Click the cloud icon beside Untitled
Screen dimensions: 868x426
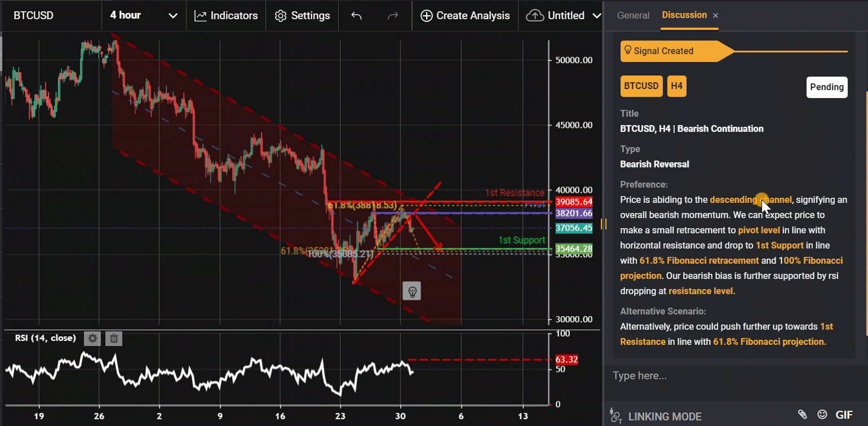point(535,16)
